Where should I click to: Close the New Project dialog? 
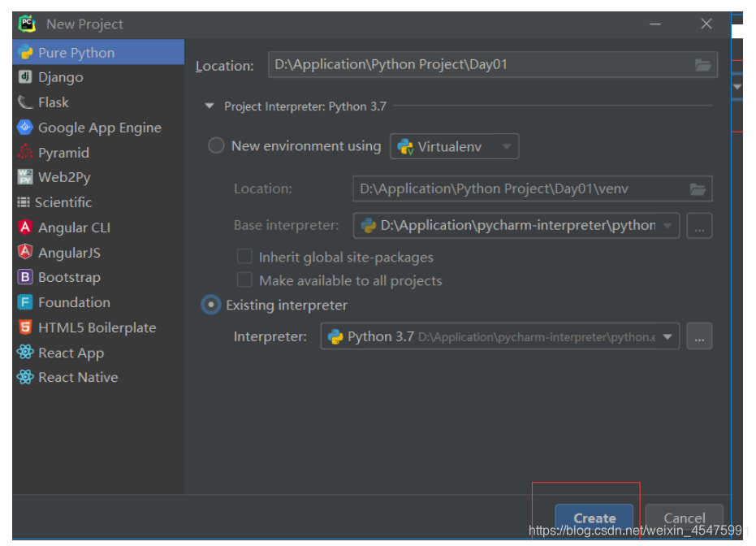pos(706,24)
